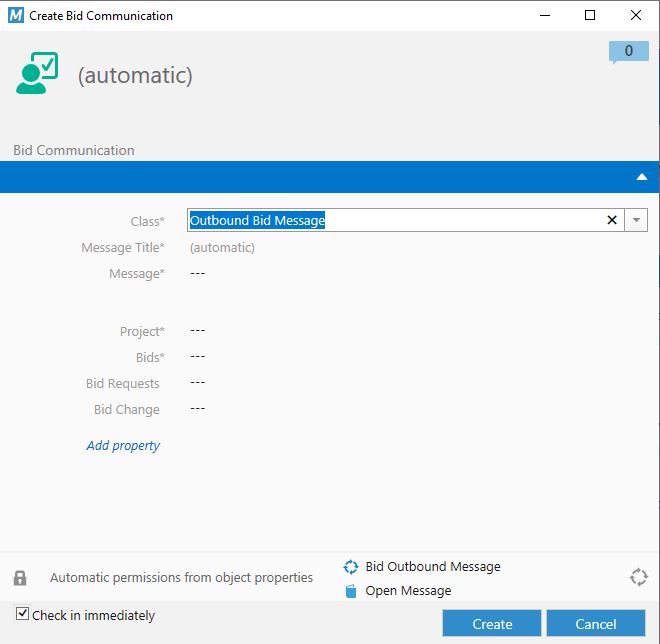Select the Project field value
The image size is (660, 644).
197,331
